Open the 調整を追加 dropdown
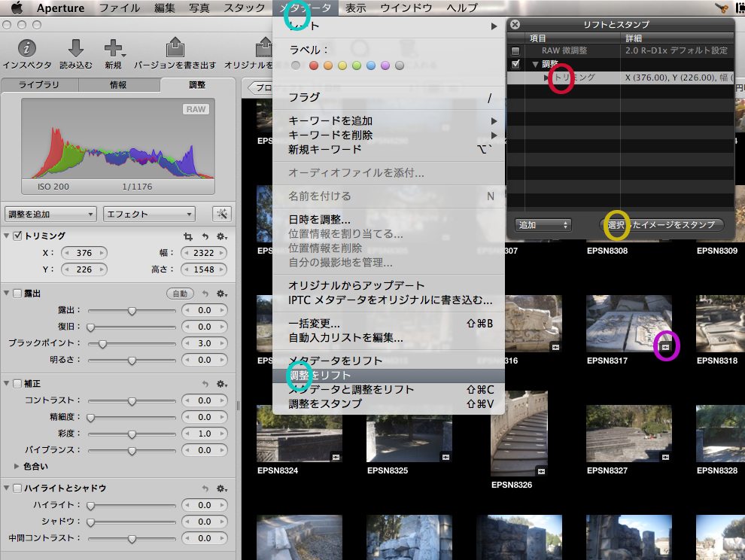Screen dimensions: 745x560 click(x=50, y=214)
